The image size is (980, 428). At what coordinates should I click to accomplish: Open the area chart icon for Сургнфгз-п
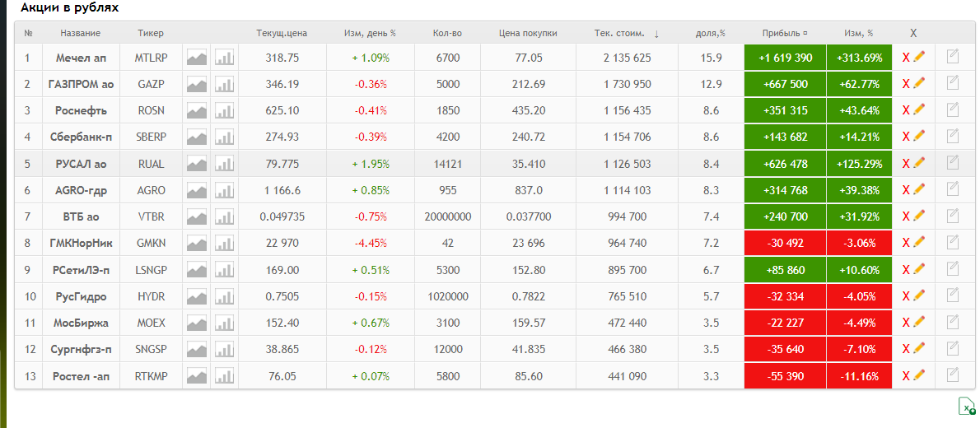pyautogui.click(x=196, y=349)
